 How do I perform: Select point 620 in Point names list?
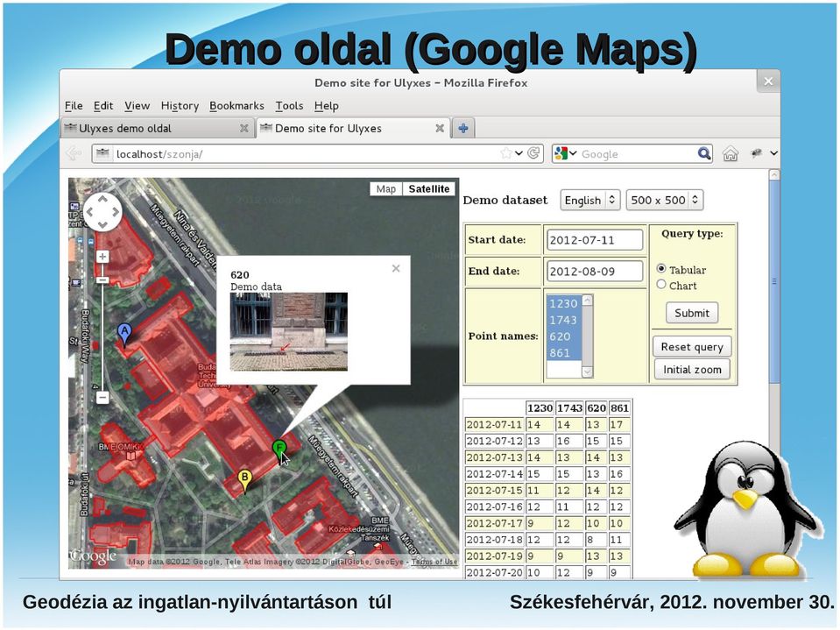click(563, 336)
